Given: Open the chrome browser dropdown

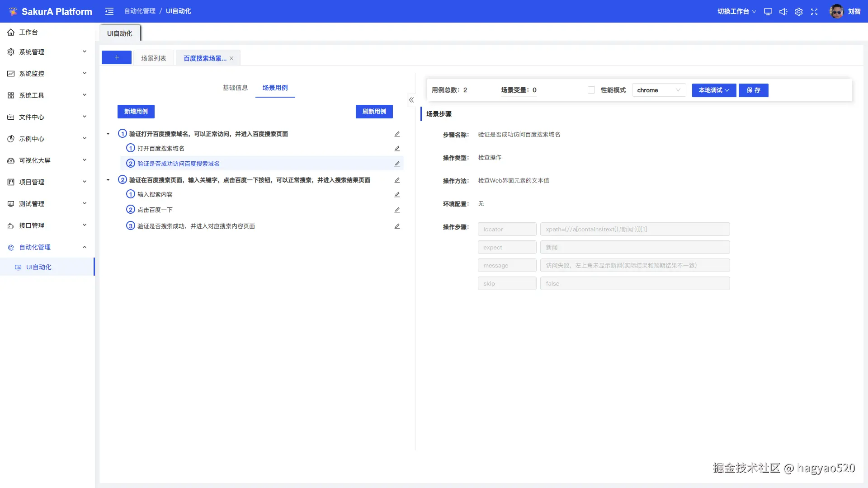Looking at the screenshot, I should coord(659,90).
